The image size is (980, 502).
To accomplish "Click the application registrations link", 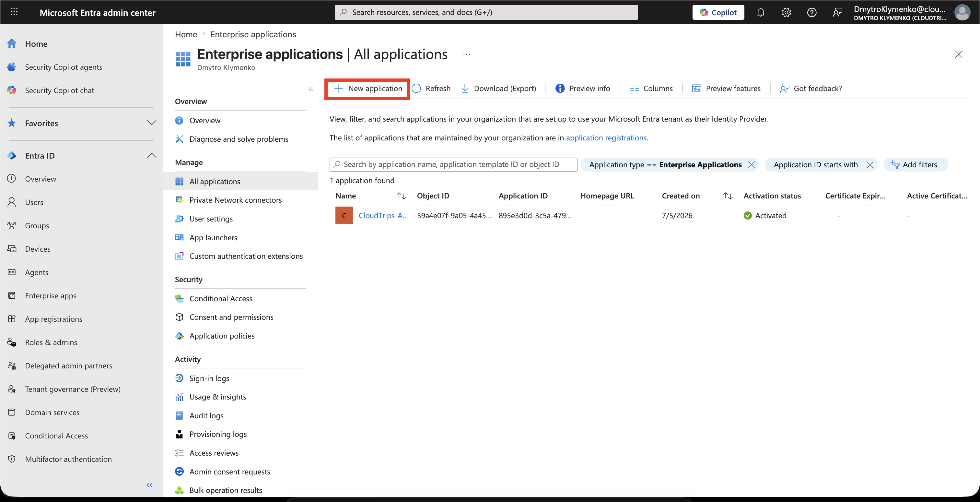I will click(606, 137).
